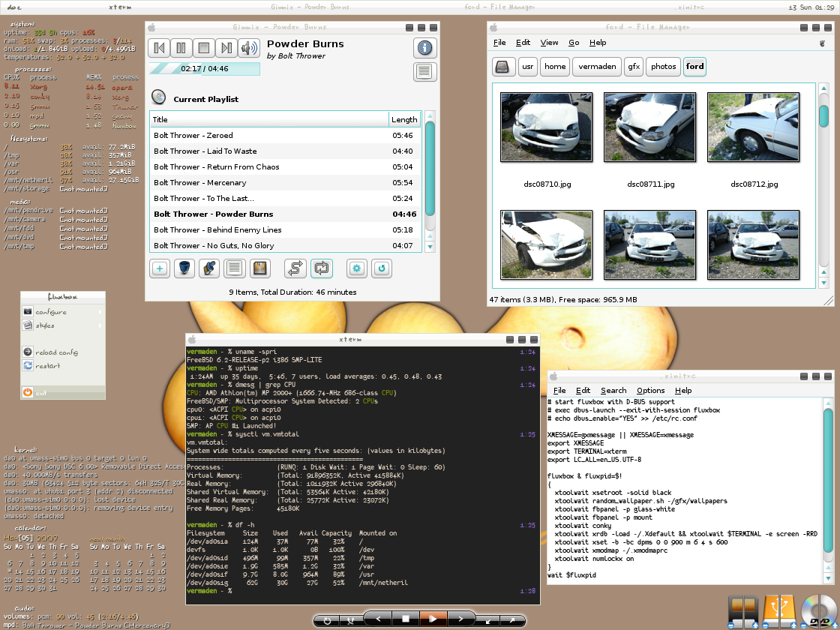
Task: Toggle playlist view button under info icon
Action: (x=424, y=71)
